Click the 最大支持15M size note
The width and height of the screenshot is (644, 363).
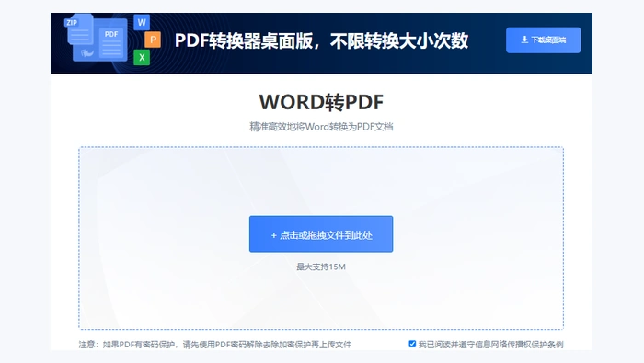(x=321, y=267)
